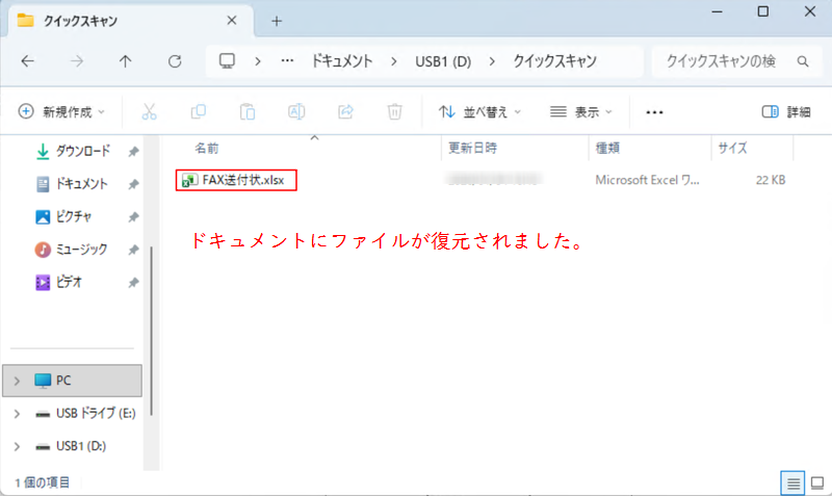The image size is (832, 496).
Task: Open the 並べ替え sort dropdown
Action: click(480, 112)
